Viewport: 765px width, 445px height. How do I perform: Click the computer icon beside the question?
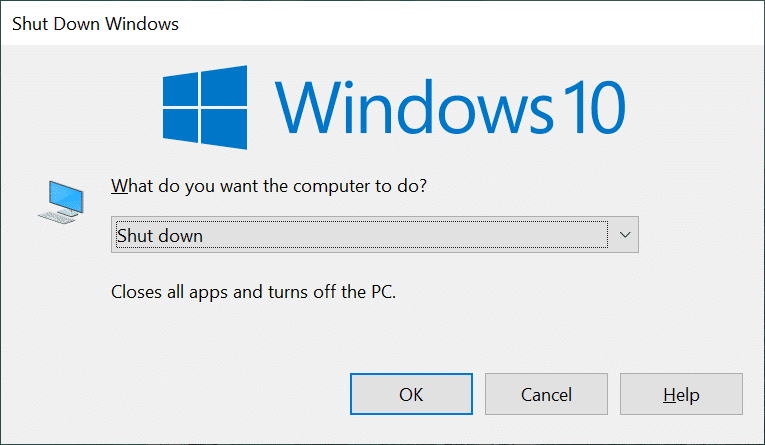pyautogui.click(x=61, y=202)
